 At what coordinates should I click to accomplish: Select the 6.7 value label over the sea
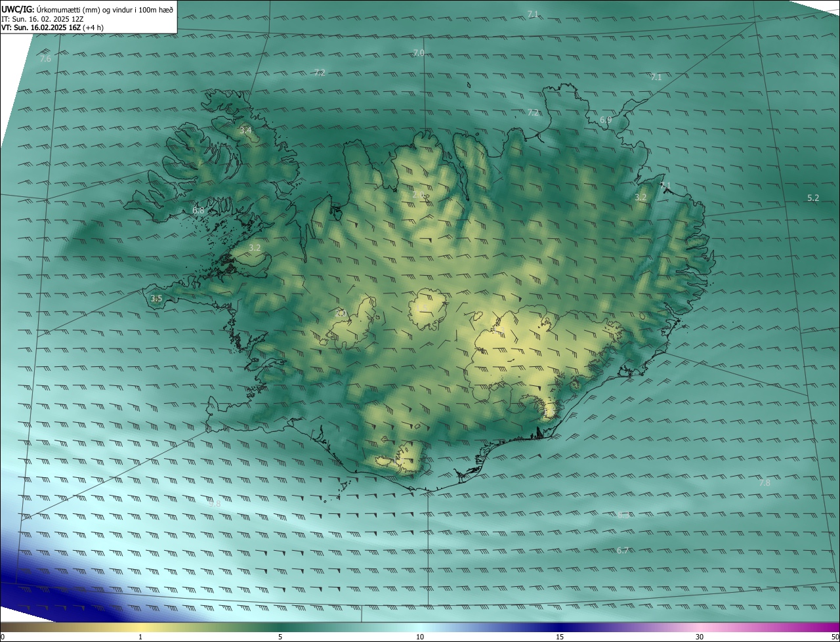pyautogui.click(x=623, y=550)
